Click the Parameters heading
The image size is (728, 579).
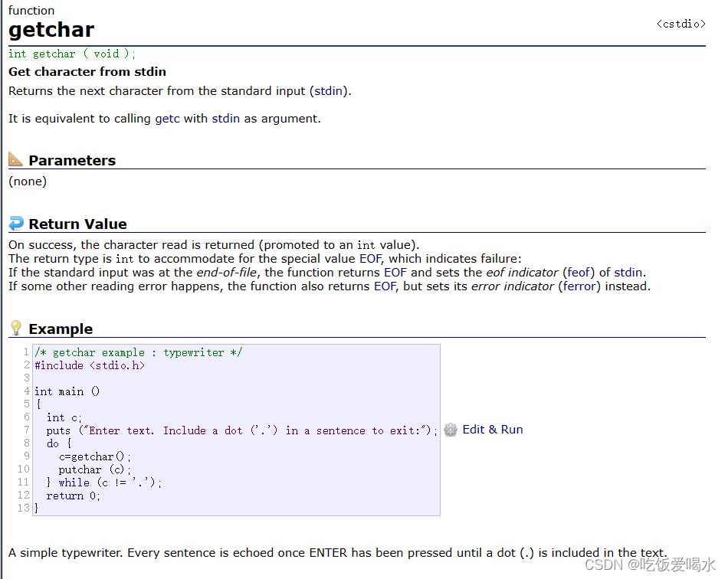72,161
